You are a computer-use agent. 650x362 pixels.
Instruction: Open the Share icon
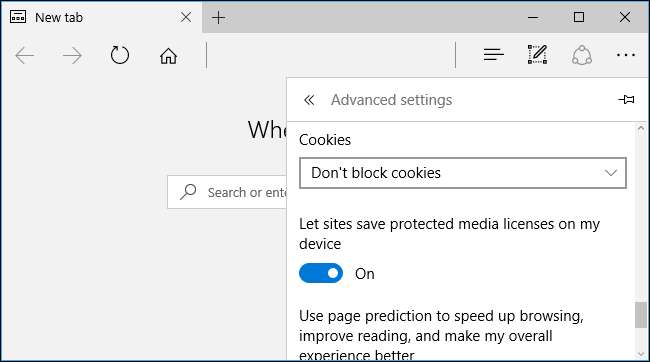pyautogui.click(x=582, y=55)
